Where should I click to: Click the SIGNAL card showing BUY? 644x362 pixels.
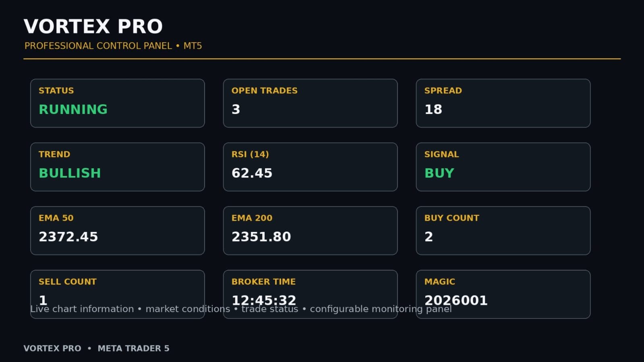click(503, 167)
